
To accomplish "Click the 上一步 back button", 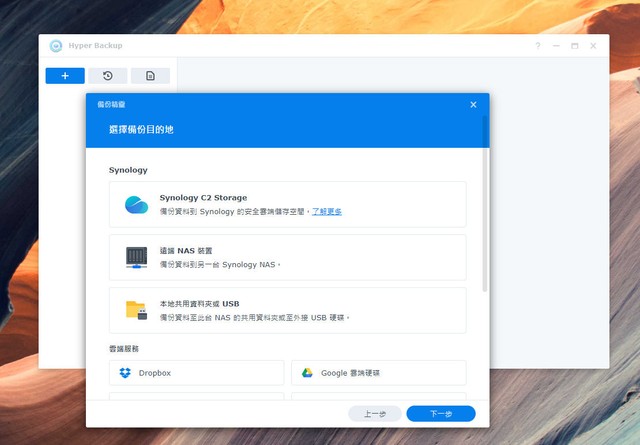I will (x=375, y=414).
